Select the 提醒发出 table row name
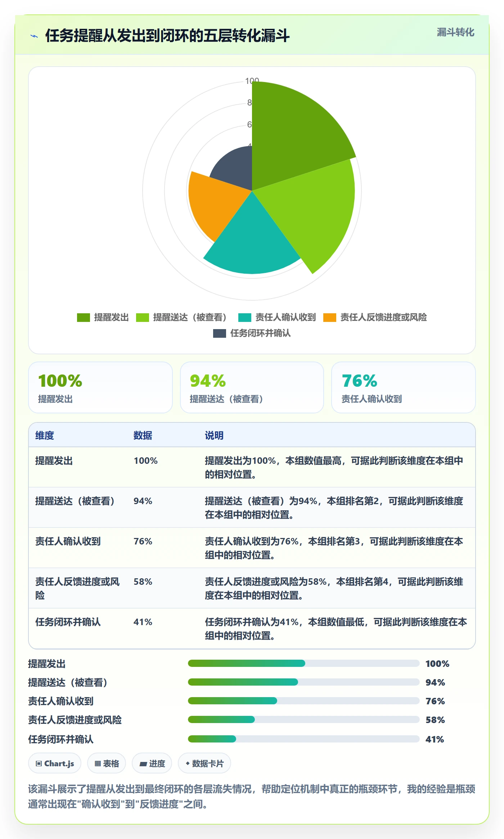Image resolution: width=504 pixels, height=839 pixels. (x=54, y=461)
